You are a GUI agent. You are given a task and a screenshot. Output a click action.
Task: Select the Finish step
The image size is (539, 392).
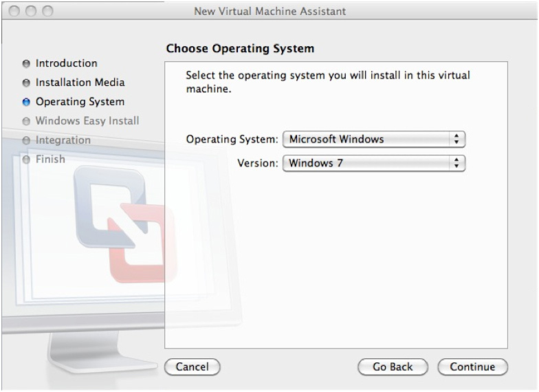(x=50, y=160)
